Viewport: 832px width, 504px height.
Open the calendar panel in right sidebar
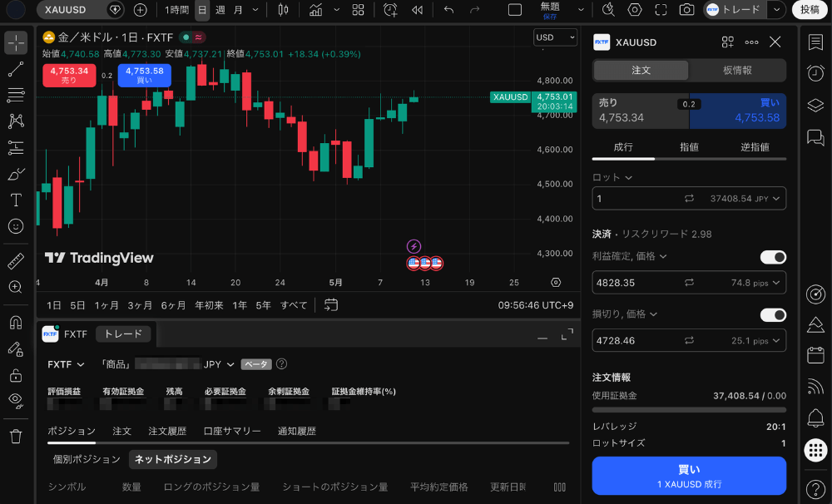tap(815, 355)
